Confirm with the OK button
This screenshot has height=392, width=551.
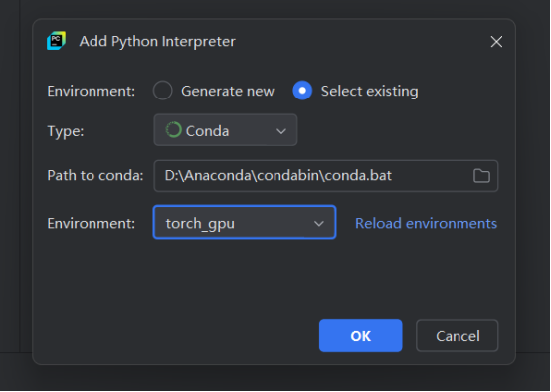(x=361, y=336)
